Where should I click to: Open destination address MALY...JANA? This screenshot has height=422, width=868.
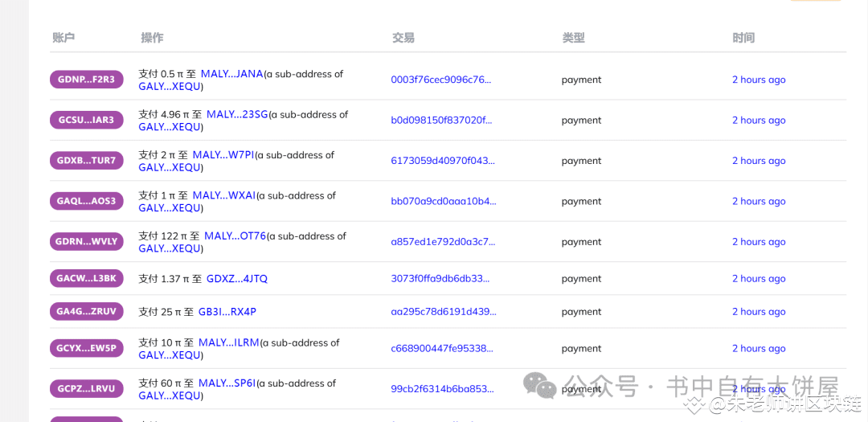[232, 74]
